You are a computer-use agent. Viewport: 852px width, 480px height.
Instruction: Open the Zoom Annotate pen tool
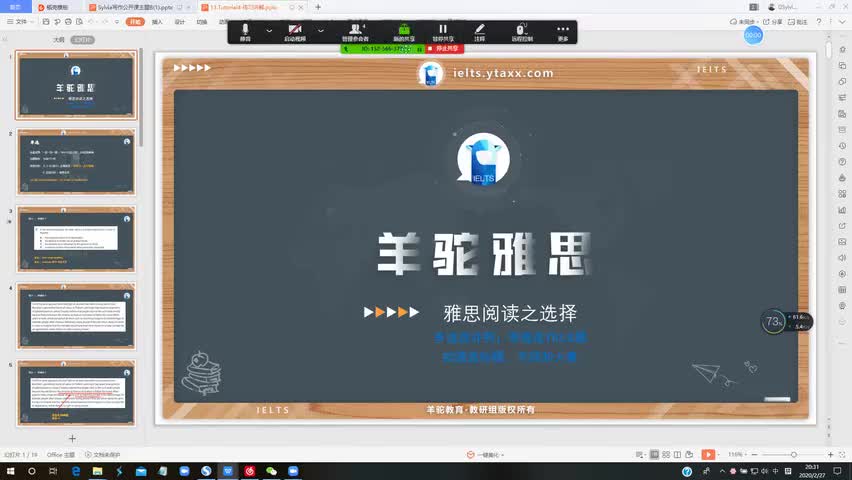click(x=479, y=32)
